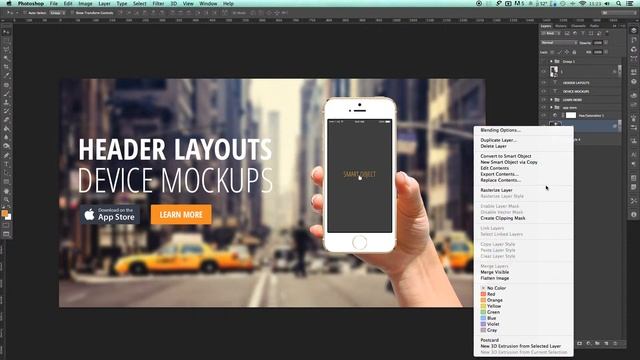The width and height of the screenshot is (640, 360).
Task: Open the Filter menu in menu bar
Action: coord(158,4)
